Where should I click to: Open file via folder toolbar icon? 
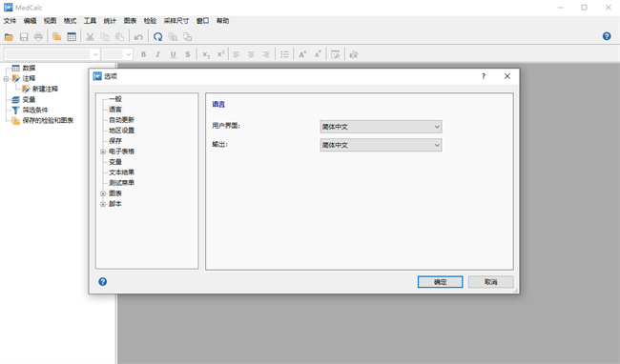tap(9, 37)
